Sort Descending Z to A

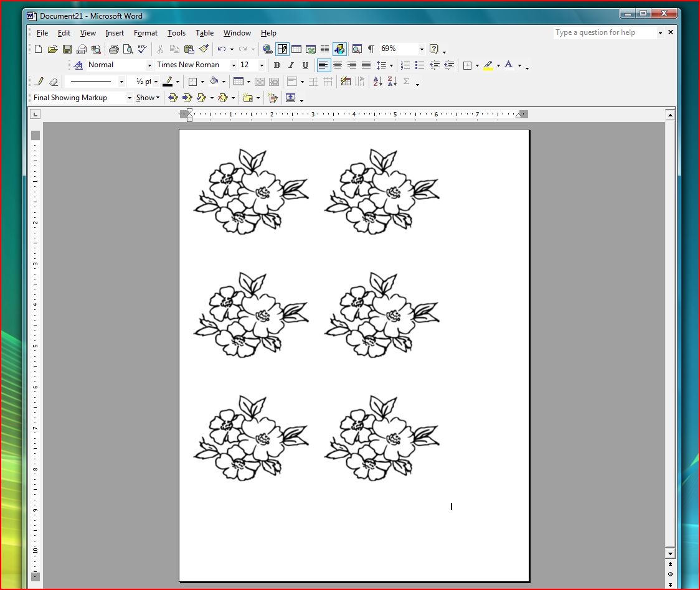(x=392, y=82)
